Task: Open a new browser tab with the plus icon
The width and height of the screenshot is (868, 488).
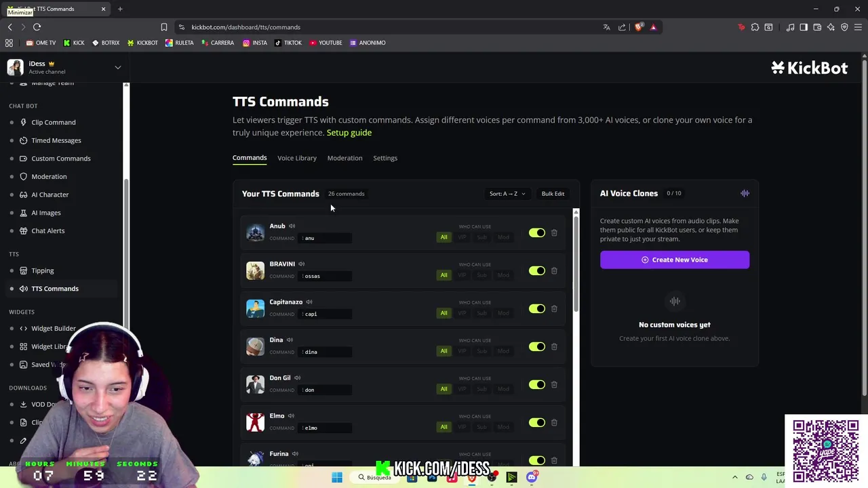Action: coord(120,9)
